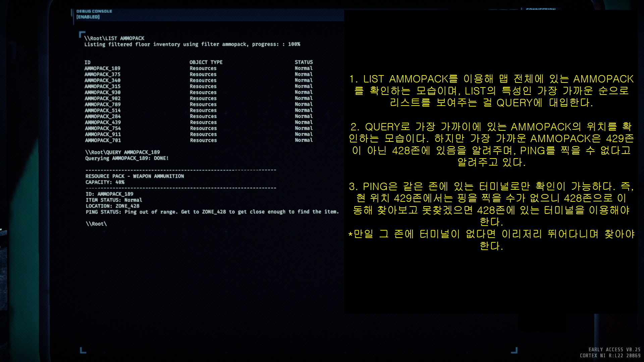Click the EARLY ACCESS V0.25 version text
The width and height of the screenshot is (644, 362).
(614, 350)
